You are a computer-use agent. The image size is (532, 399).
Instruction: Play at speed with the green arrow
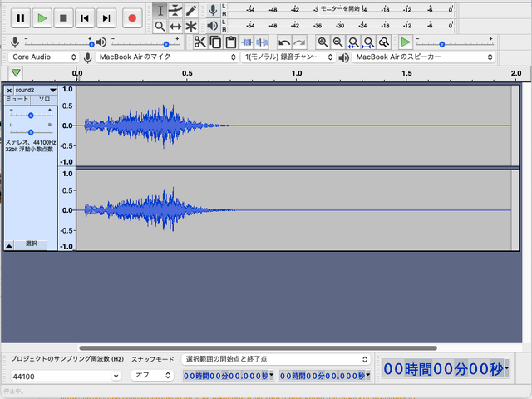[x=405, y=42]
